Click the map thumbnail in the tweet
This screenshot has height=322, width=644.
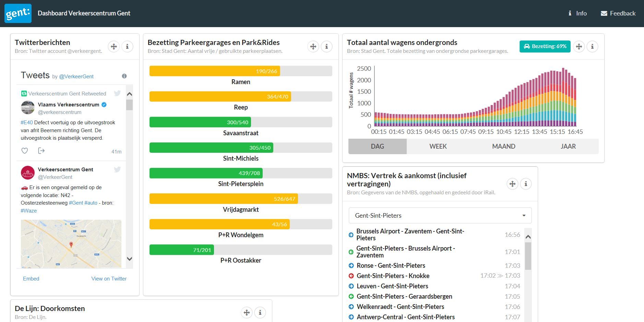(71, 244)
